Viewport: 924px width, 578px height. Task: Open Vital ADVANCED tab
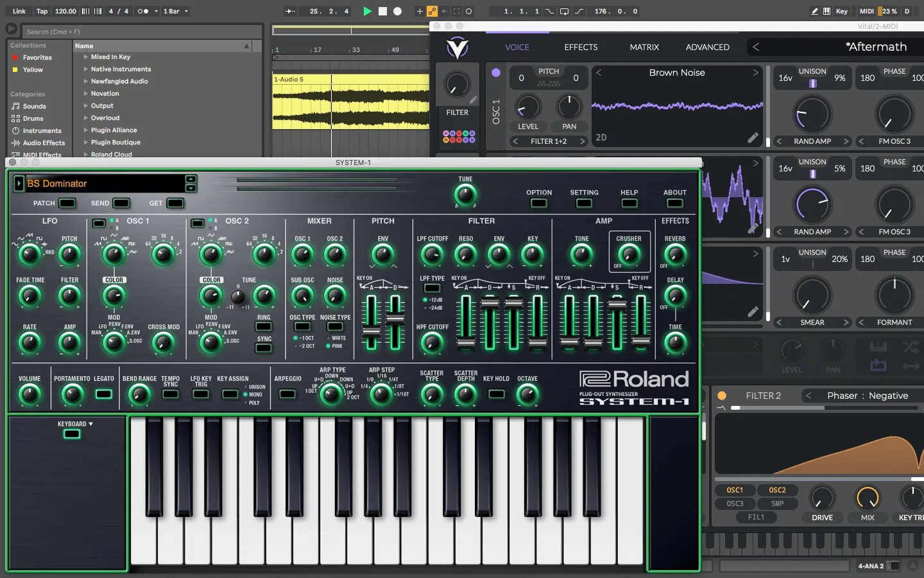(707, 47)
